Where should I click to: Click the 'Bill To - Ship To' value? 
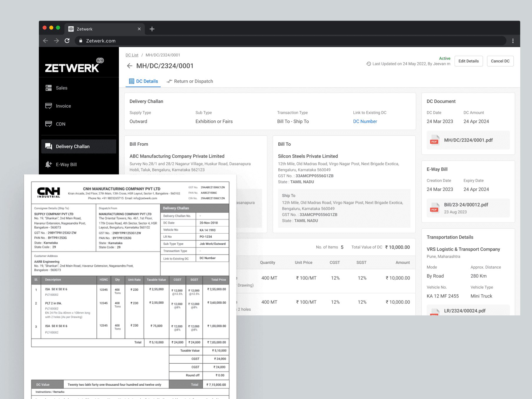click(x=293, y=122)
